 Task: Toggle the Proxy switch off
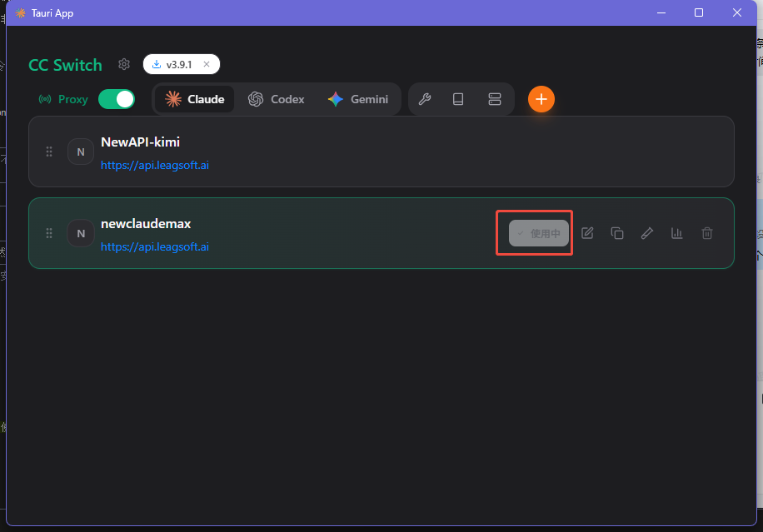pyautogui.click(x=116, y=99)
